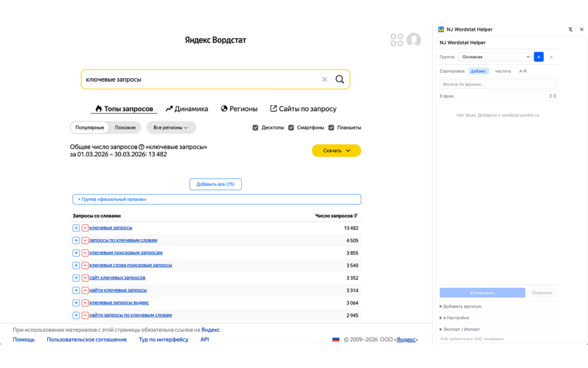The width and height of the screenshot is (588, 368).
Task: Toggle the Смартфоны checkbox
Action: [x=291, y=128]
